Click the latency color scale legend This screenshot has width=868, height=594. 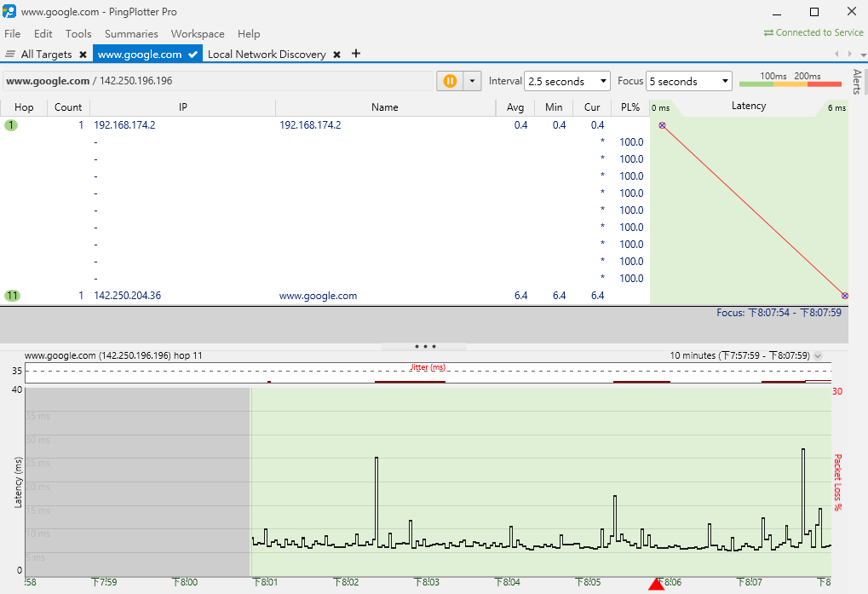[790, 80]
